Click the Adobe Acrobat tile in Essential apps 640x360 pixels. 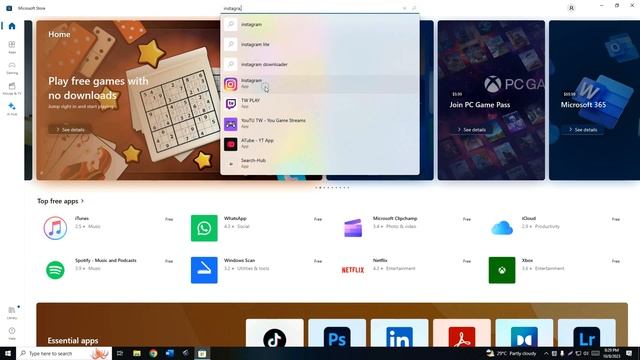[x=462, y=334]
